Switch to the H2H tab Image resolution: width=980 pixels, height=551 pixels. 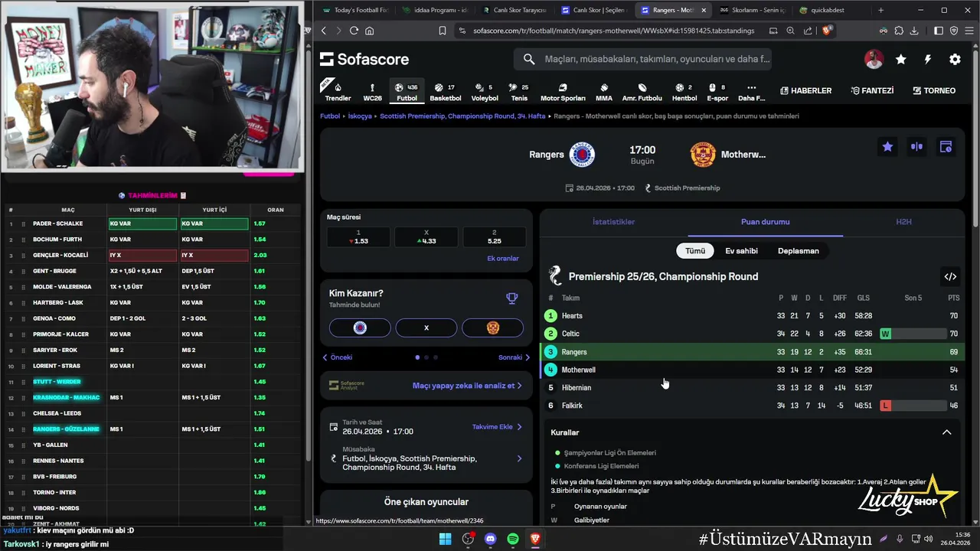(x=903, y=222)
